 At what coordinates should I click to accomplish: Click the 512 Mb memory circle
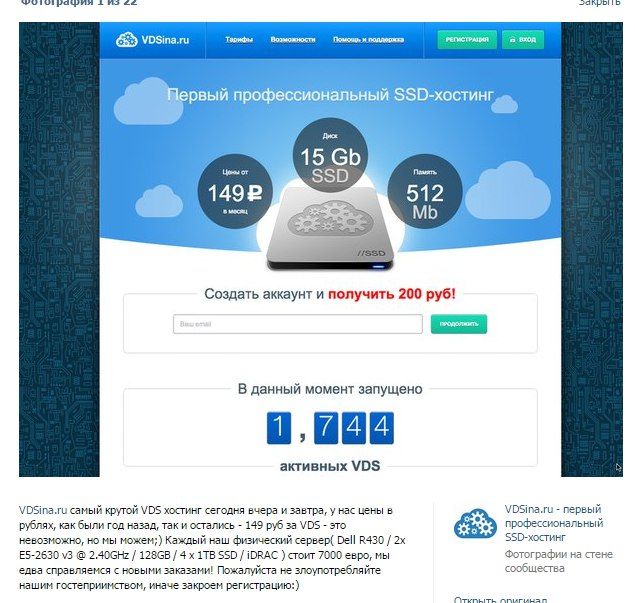coord(425,191)
